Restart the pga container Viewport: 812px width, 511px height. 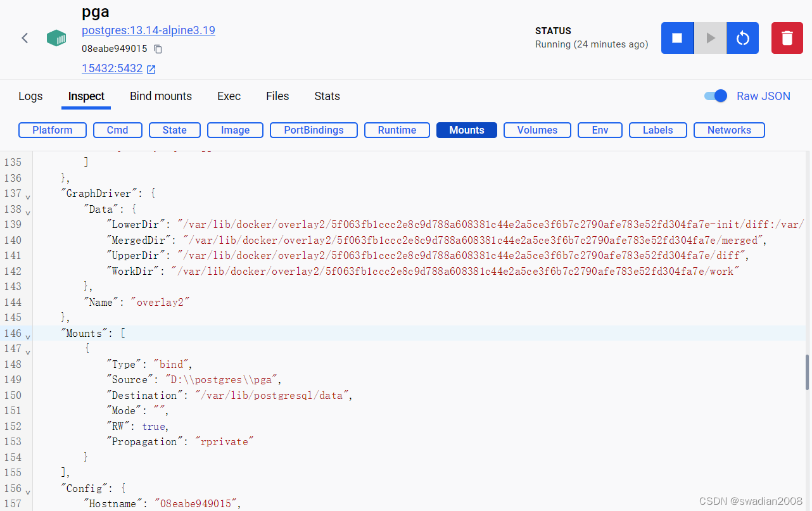(742, 38)
